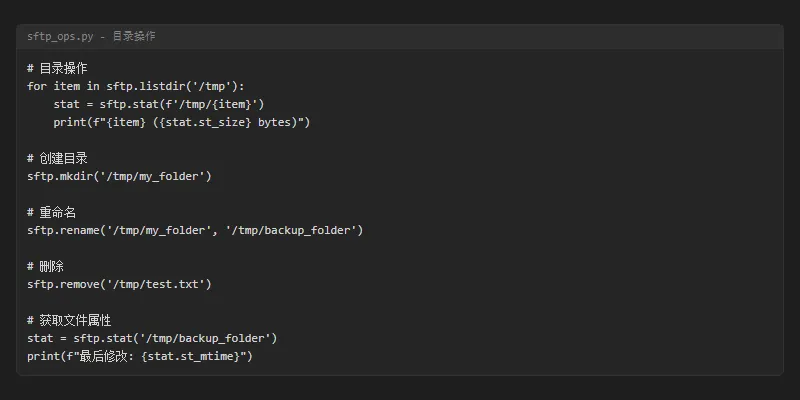800x400 pixels.
Task: Click the '# 目录操作' comment line
Action: (57, 68)
